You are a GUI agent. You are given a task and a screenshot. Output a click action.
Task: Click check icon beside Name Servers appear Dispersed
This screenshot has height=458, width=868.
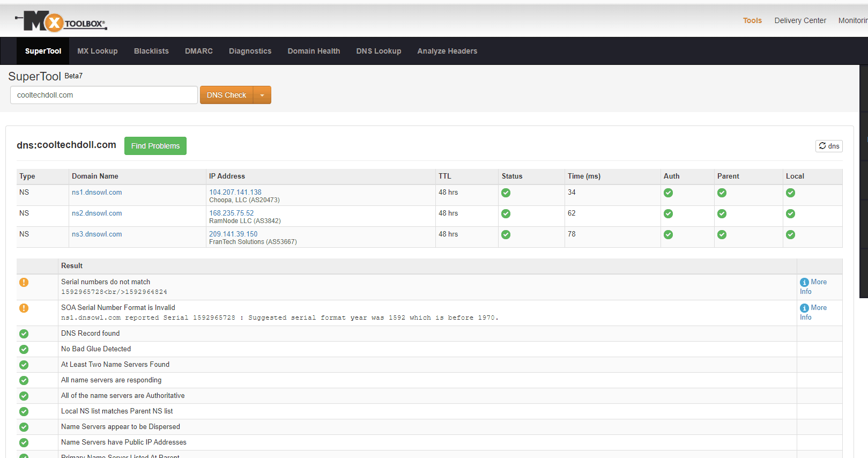(x=24, y=427)
